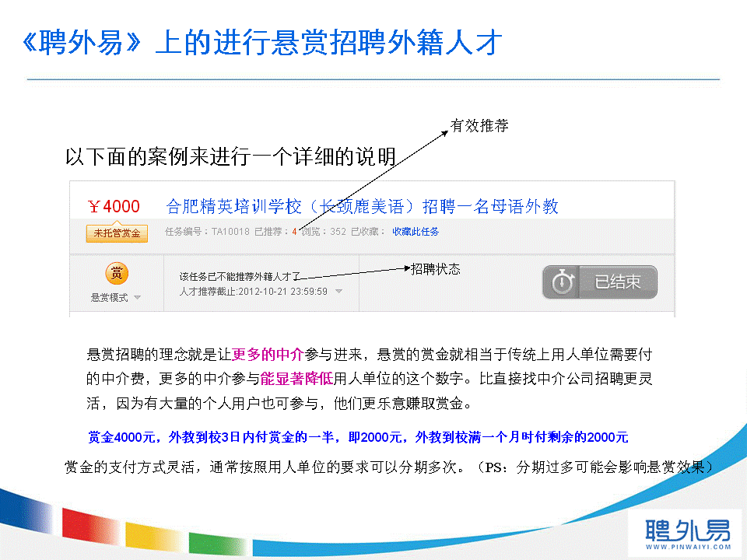Click the 有效推荐 annotation label

coord(479,125)
